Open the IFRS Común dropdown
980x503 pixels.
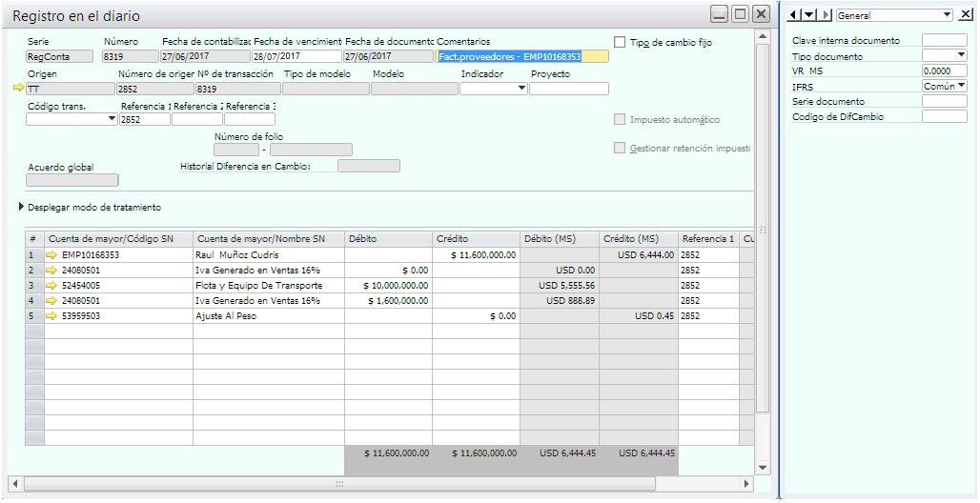point(961,86)
